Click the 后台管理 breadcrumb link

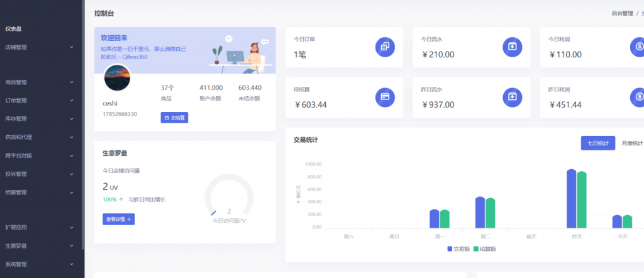[622, 14]
